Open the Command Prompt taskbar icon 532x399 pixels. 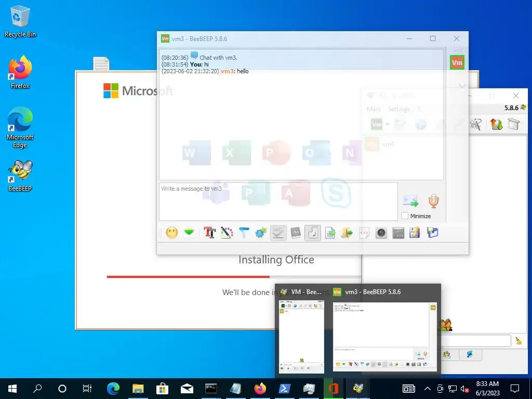pos(211,389)
